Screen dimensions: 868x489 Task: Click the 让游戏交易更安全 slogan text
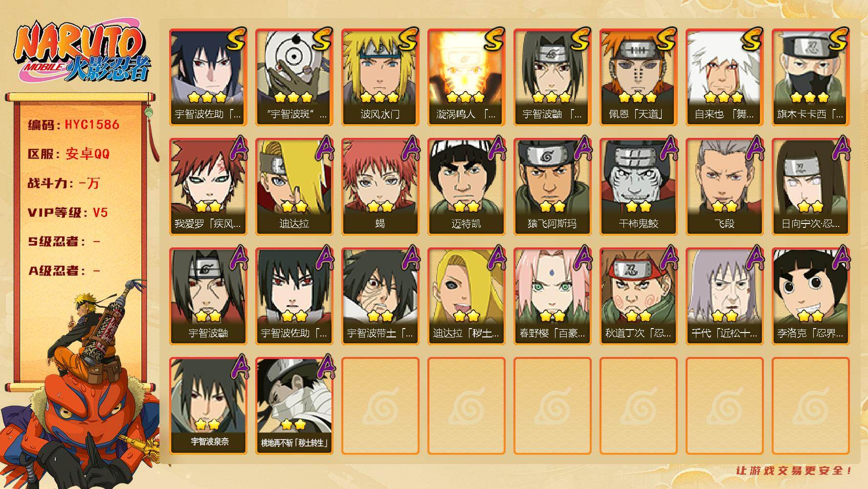[794, 471]
